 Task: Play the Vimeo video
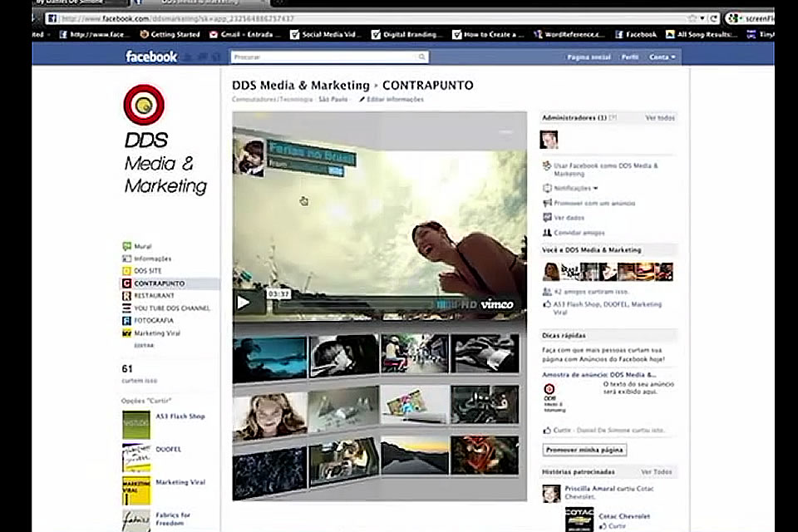tap(244, 303)
